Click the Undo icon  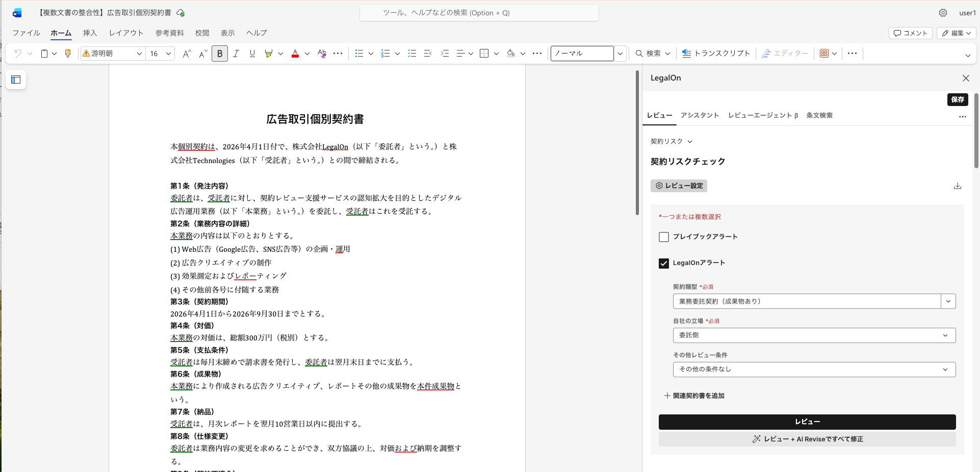pos(18,54)
